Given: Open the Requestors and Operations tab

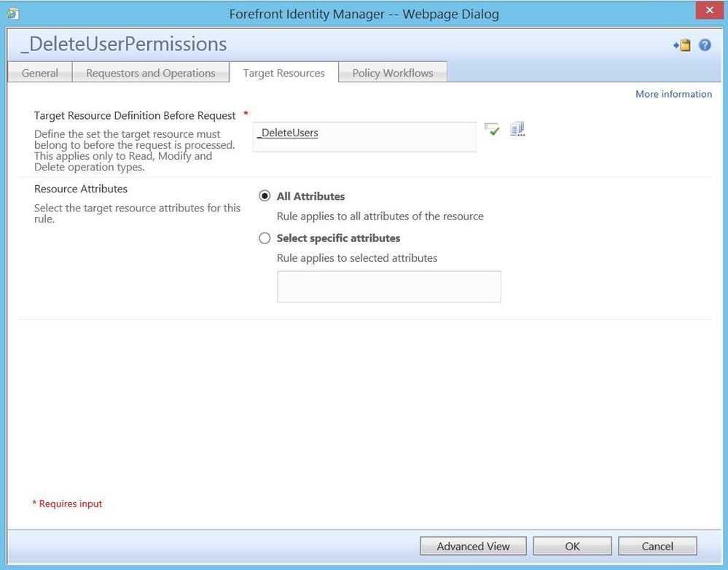Looking at the screenshot, I should [x=150, y=72].
